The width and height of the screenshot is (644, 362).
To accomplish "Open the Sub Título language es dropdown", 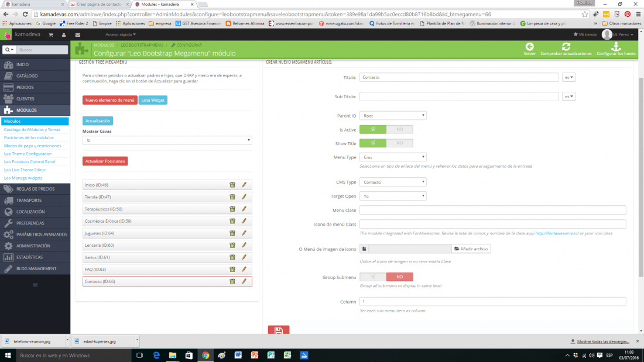I will 569,96.
